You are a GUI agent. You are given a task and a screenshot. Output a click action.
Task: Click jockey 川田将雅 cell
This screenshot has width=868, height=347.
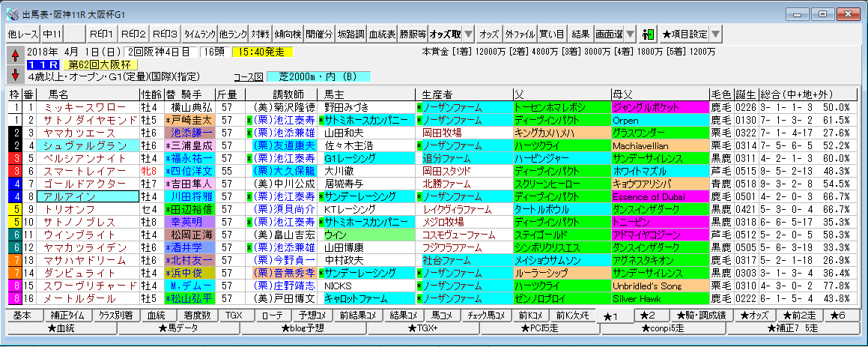coord(189,196)
